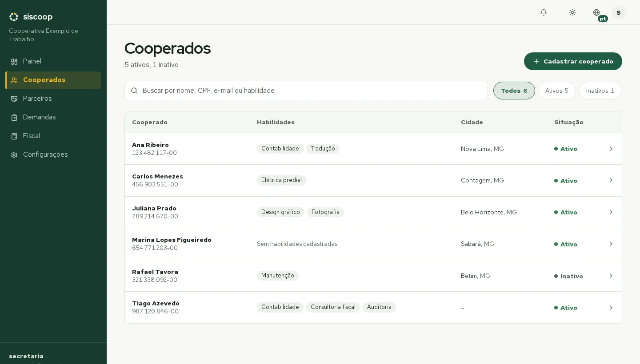Screen dimensions: 640x364
Task: Click the Demandas clipboard icon
Action: click(x=14, y=118)
